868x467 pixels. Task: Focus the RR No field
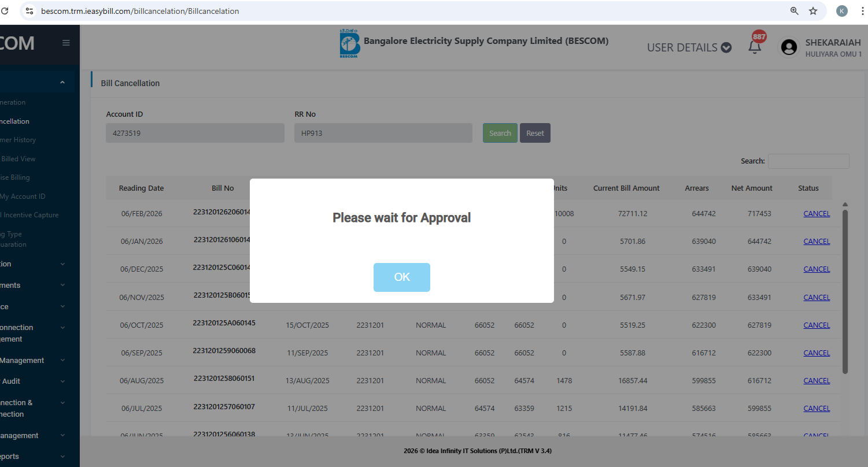pos(383,133)
